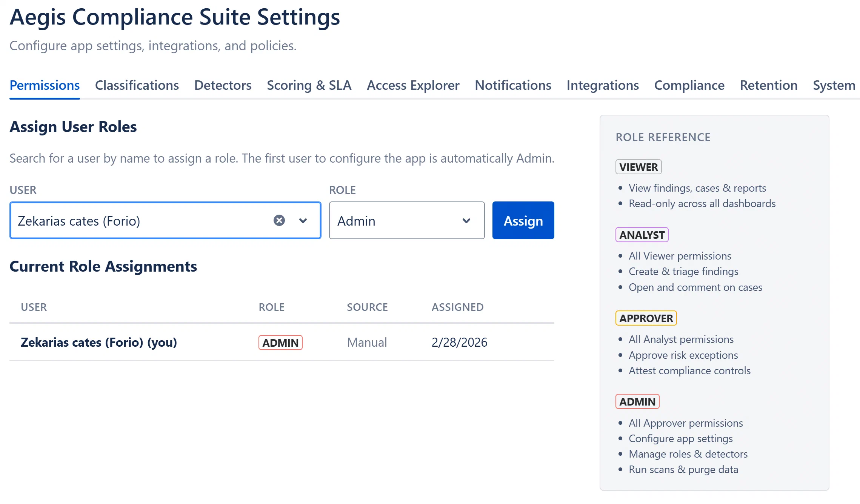This screenshot has height=504, width=860.
Task: Clear the selected user with the X icon
Action: pyautogui.click(x=279, y=220)
